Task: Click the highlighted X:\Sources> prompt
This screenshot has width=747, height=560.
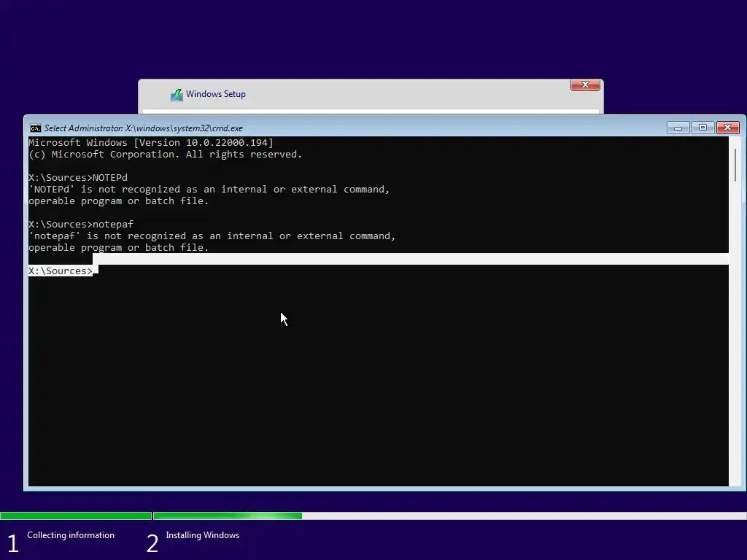Action: [x=61, y=271]
